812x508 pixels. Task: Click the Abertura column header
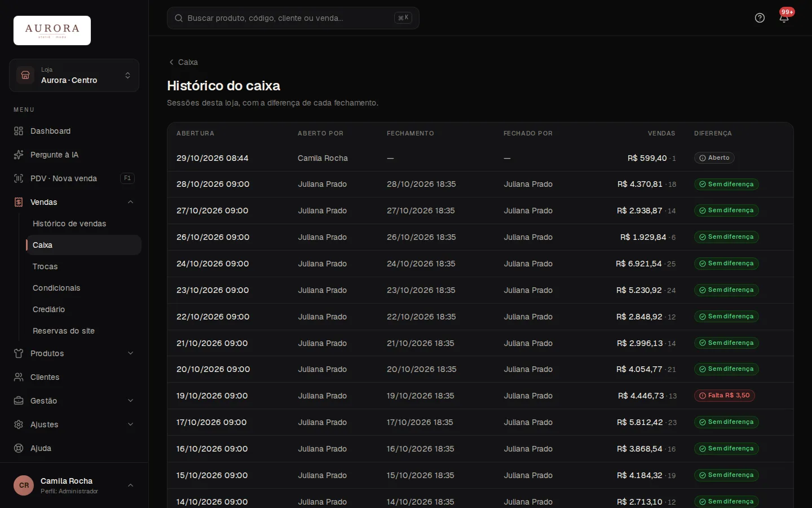195,134
